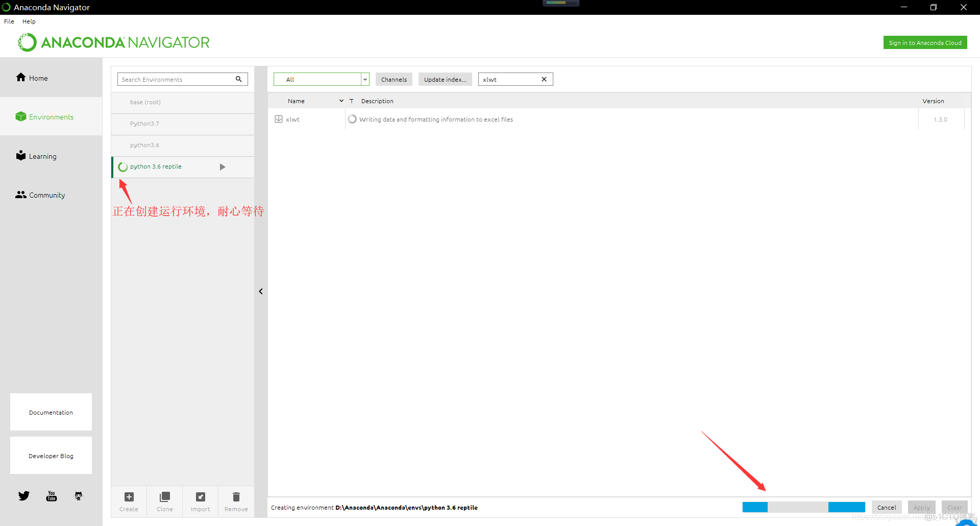This screenshot has height=526, width=980.
Task: Open the Learning section icon
Action: pyautogui.click(x=20, y=156)
